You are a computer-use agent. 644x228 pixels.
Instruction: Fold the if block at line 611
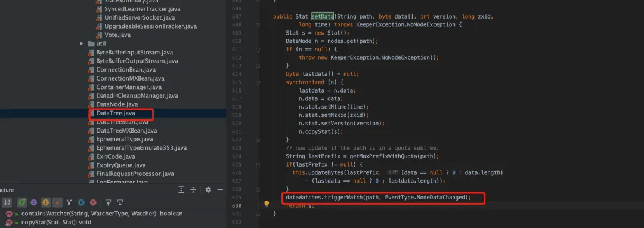258,50
